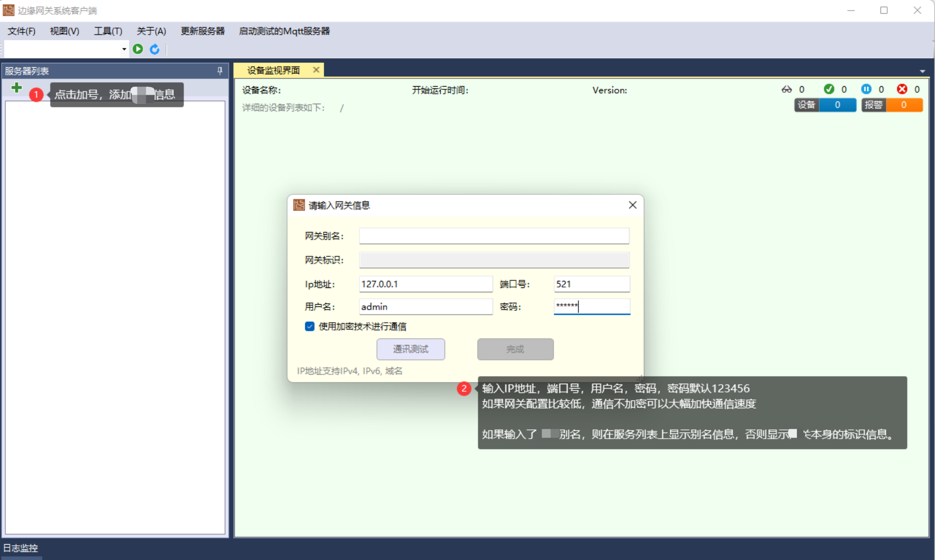Click the glasses monitoring count icon
The width and height of the screenshot is (935, 560).
coord(786,89)
